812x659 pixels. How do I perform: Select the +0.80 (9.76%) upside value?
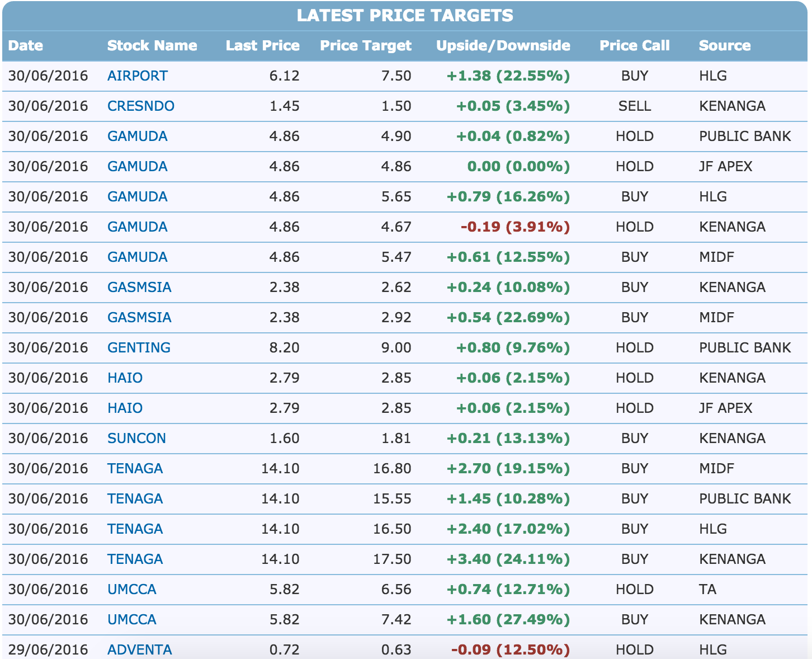[513, 348]
